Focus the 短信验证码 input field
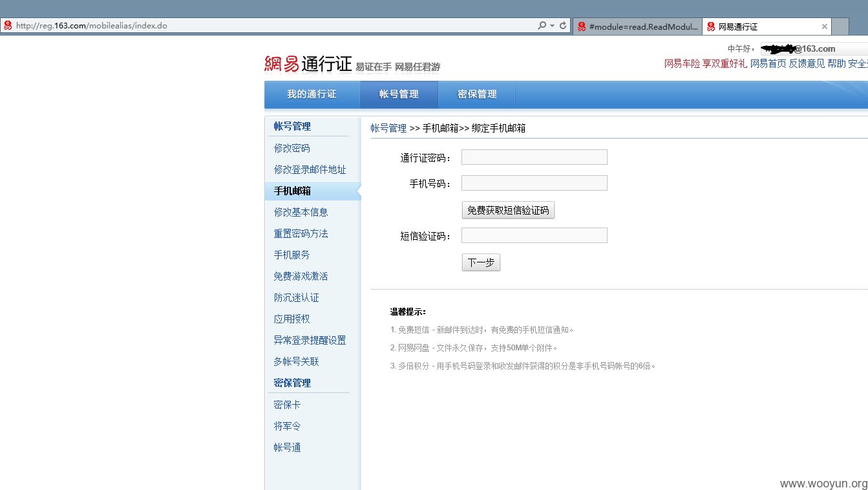The height and width of the screenshot is (490, 868). pyautogui.click(x=535, y=235)
